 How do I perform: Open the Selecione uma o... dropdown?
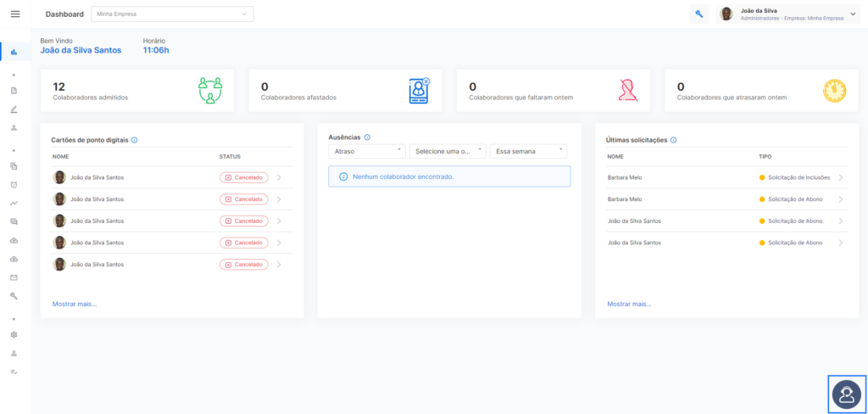coord(448,151)
